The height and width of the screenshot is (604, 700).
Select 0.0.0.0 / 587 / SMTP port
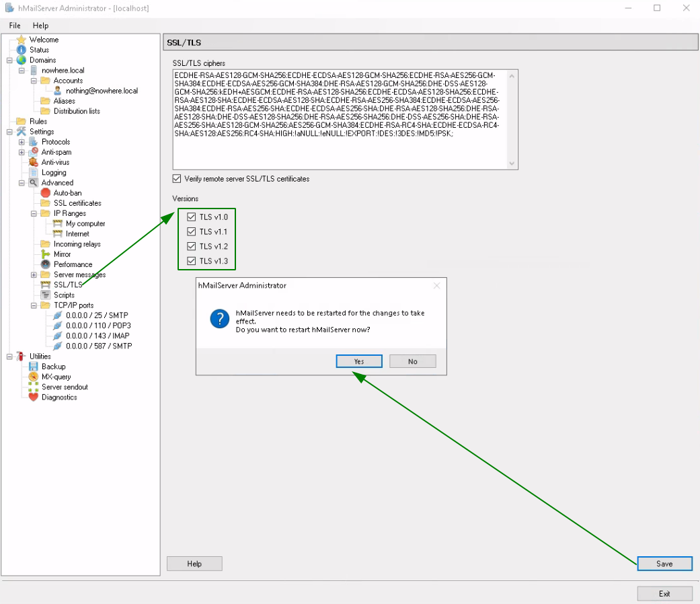(x=99, y=346)
